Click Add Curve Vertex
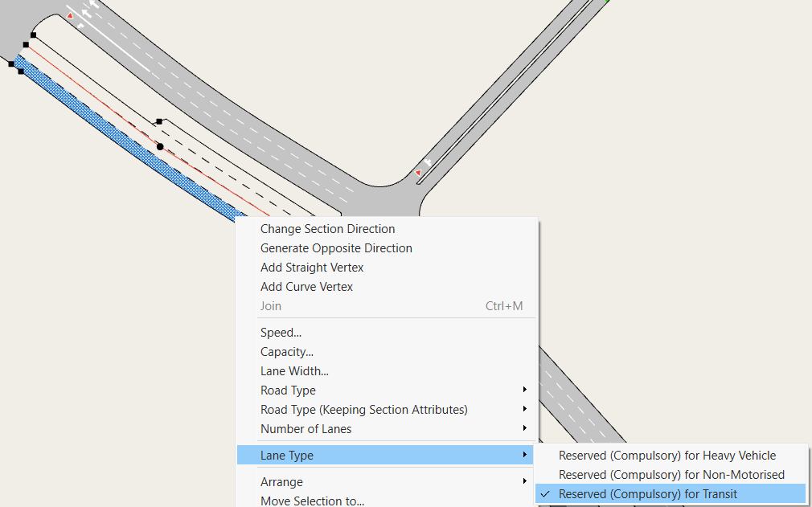 pyautogui.click(x=306, y=287)
